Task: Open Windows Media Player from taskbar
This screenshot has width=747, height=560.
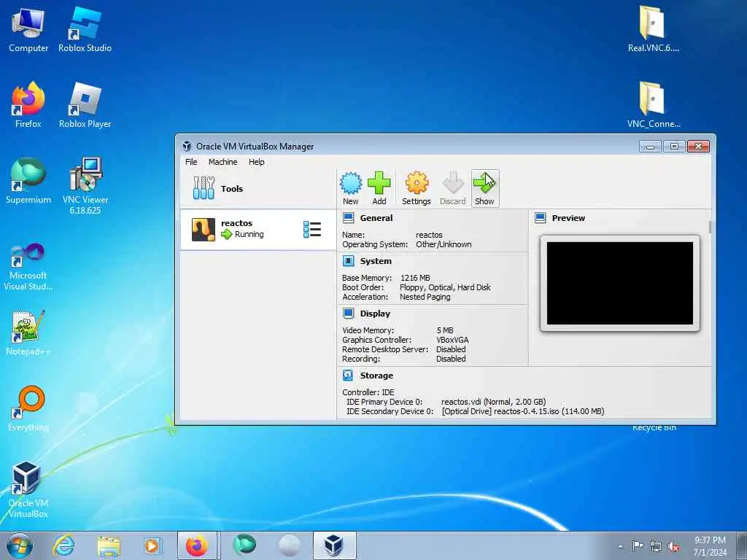Action: coord(152,545)
